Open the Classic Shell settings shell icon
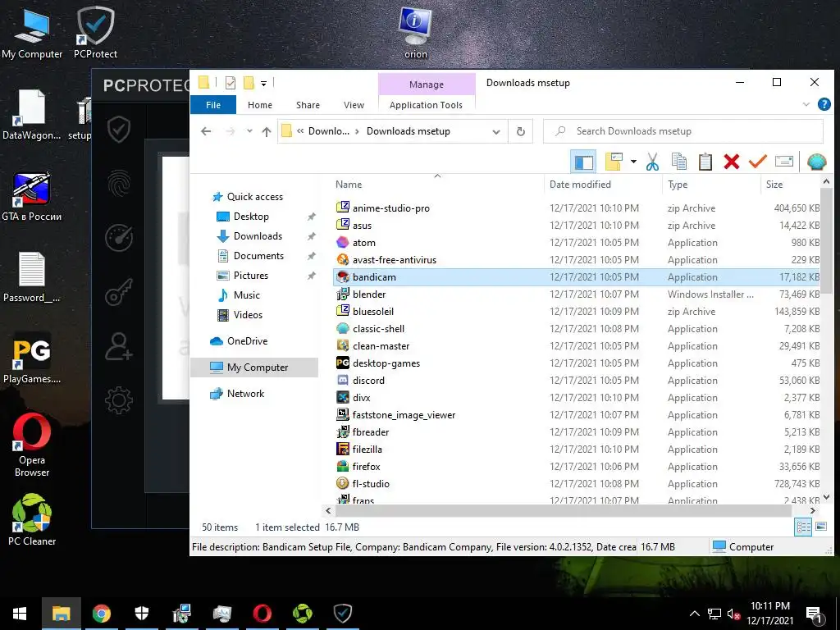 (816, 162)
